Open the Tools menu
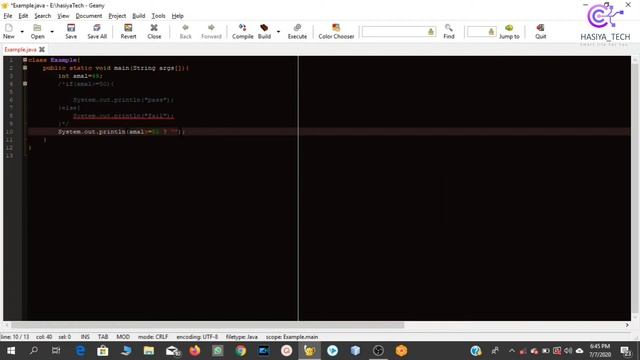Image resolution: width=640 pixels, height=360 pixels. click(158, 16)
